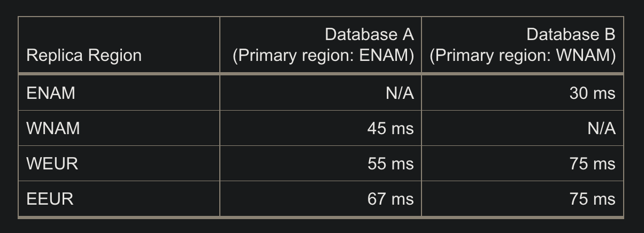Click the 67 ms cell
This screenshot has width=644, height=233.
[x=390, y=199]
